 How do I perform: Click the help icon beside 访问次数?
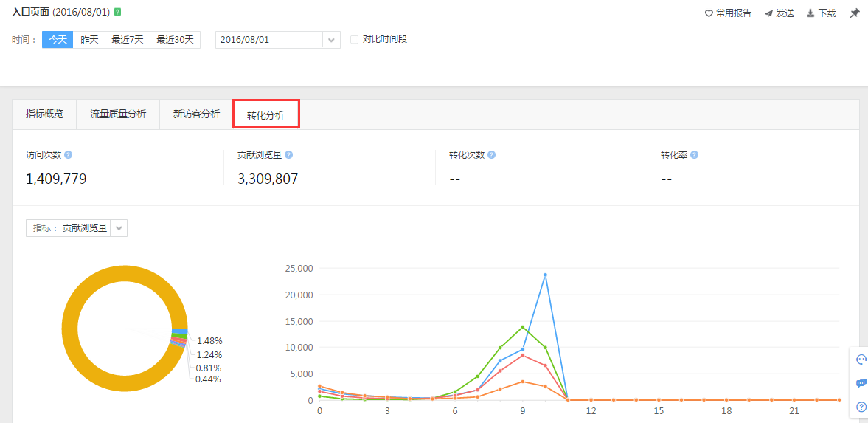tap(68, 155)
